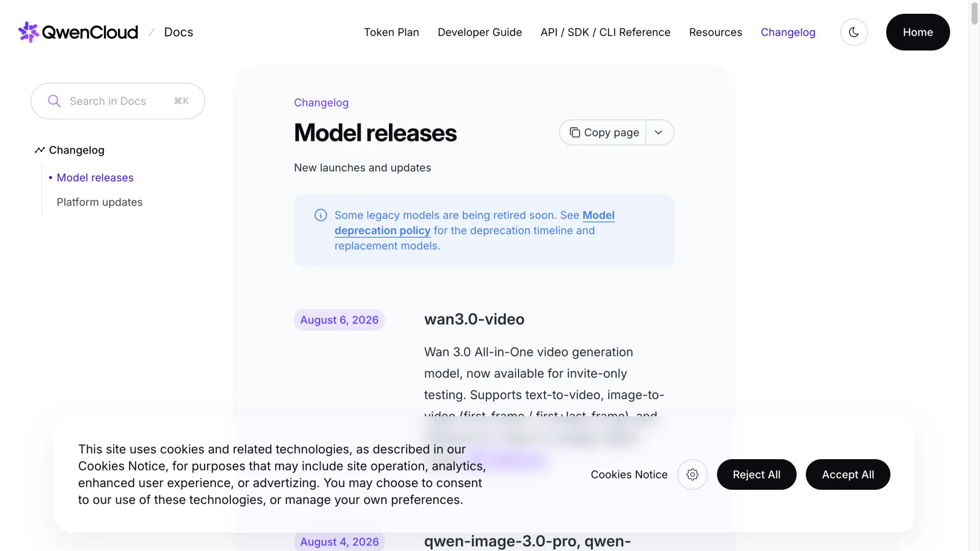Click the search magnifier icon
The width and height of the screenshot is (980, 551).
[54, 101]
